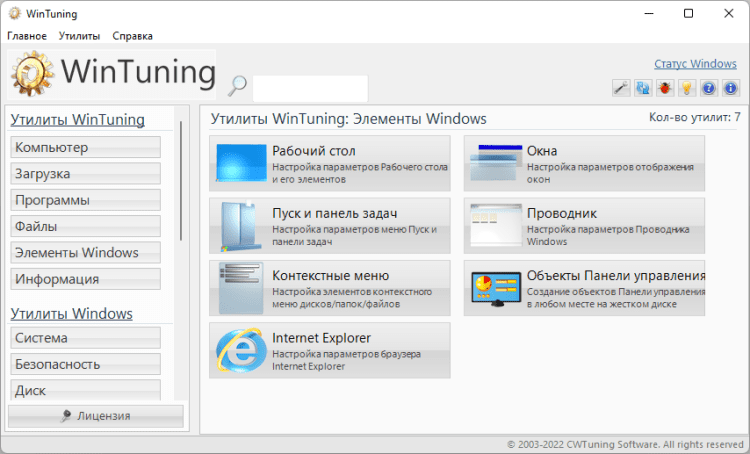Screen dimensions: 750x454
Task: Click the WinTuning gear logo in the banner
Action: [33, 74]
